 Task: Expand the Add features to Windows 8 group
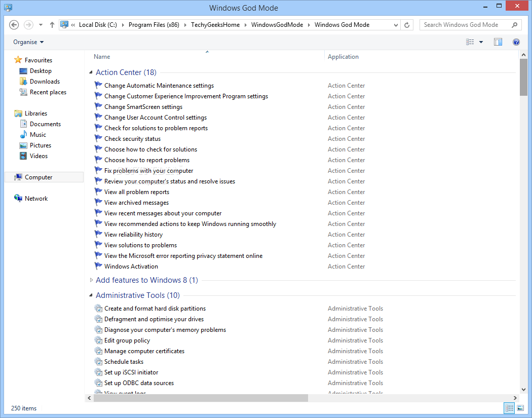(x=91, y=280)
